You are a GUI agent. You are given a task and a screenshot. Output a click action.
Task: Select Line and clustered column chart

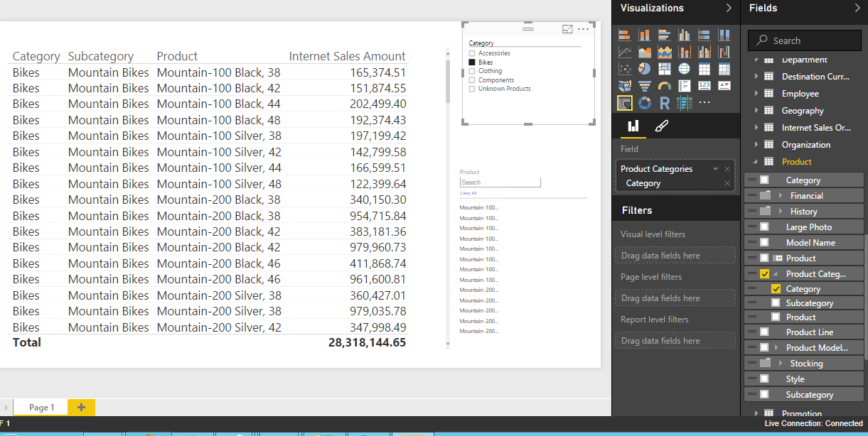704,52
